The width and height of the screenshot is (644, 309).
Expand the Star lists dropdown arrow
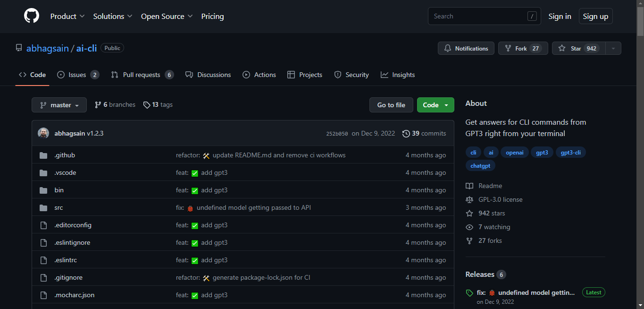click(613, 48)
